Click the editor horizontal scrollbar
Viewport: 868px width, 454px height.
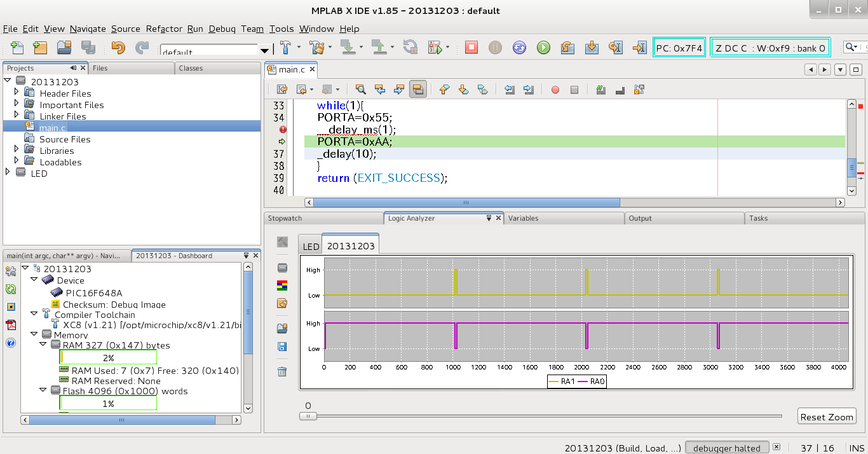click(x=466, y=202)
